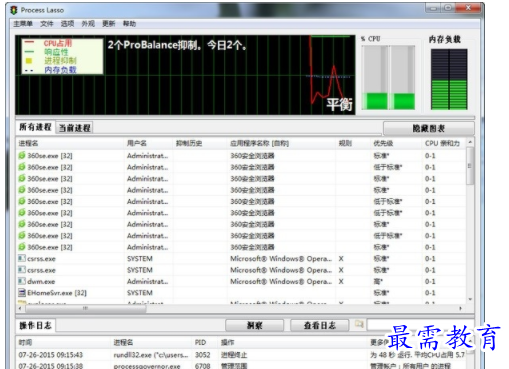Click the 隐藏图表 button

point(429,128)
